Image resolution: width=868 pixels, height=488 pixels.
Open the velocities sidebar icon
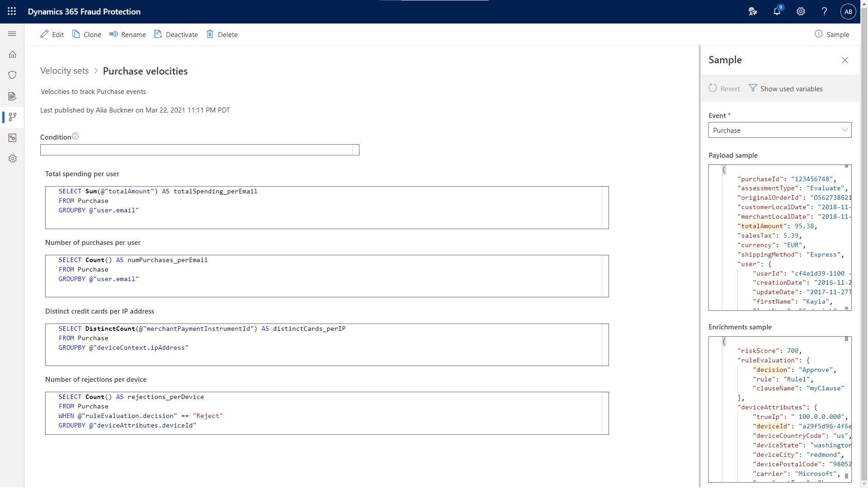click(12, 117)
